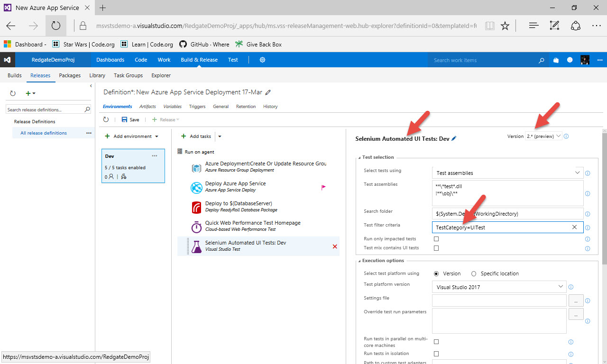The image size is (607, 364).
Task: Select the Specific location radio button
Action: point(474,273)
